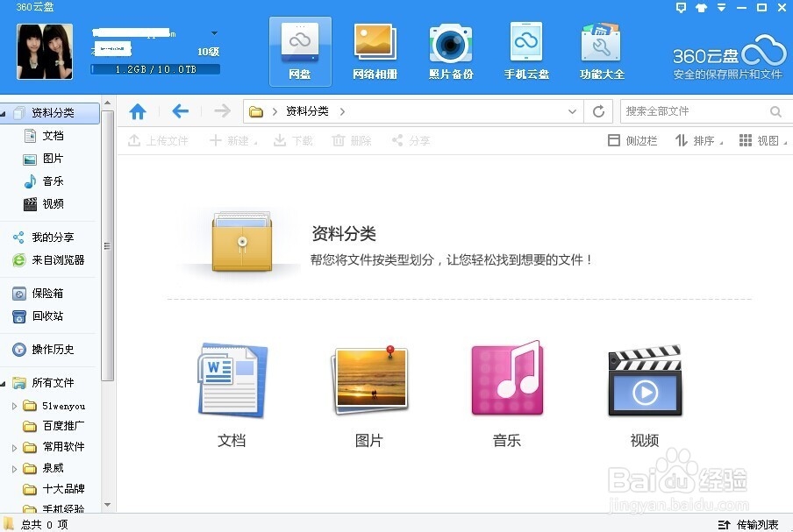Collapse the 资料分类 tree node
This screenshot has width=793, height=532.
(x=4, y=113)
